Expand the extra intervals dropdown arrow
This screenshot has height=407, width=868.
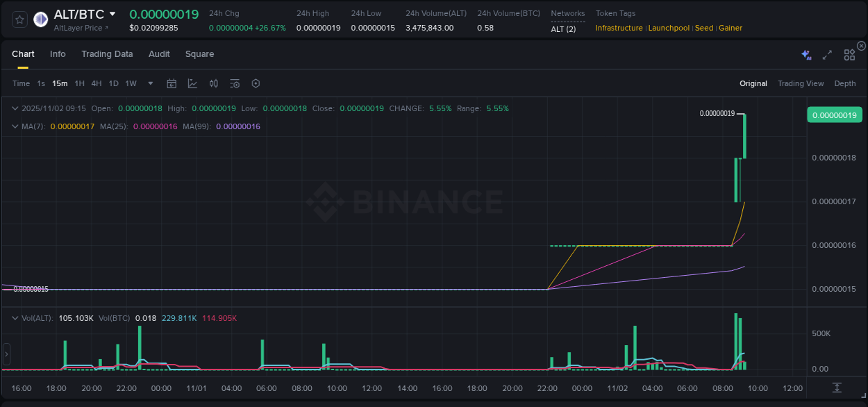click(149, 83)
